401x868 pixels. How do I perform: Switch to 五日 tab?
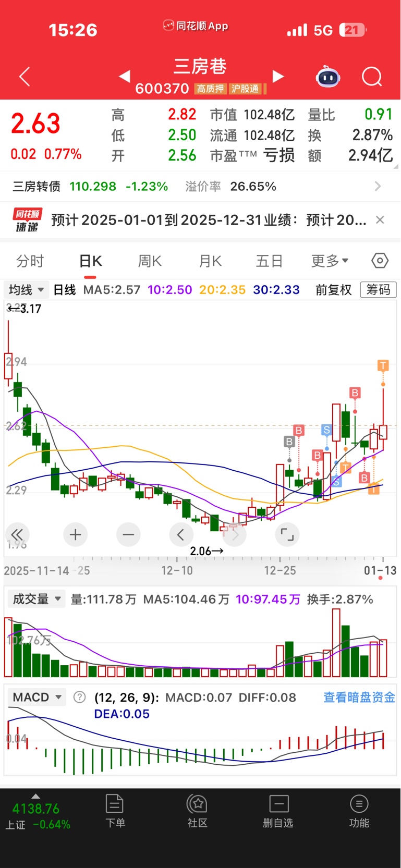coord(270,261)
